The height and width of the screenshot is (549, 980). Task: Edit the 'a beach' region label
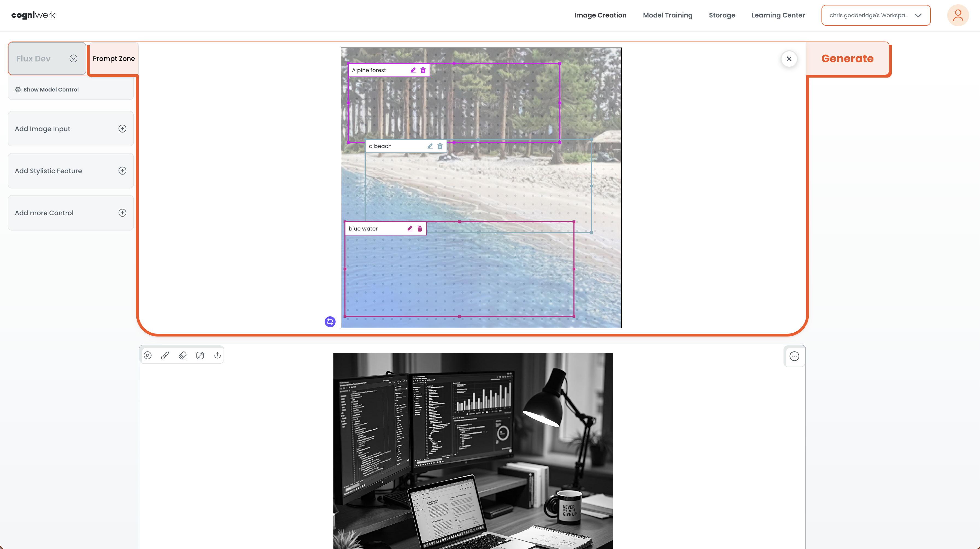(x=430, y=146)
